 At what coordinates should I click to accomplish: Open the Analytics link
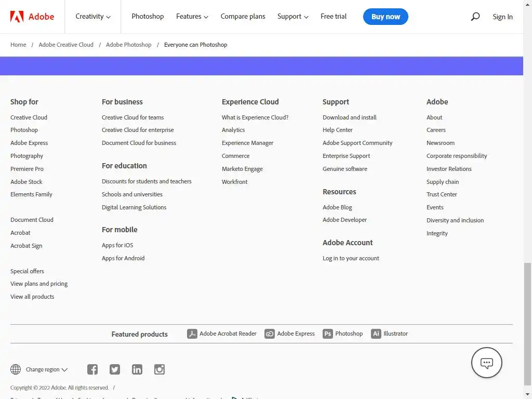[x=233, y=130]
